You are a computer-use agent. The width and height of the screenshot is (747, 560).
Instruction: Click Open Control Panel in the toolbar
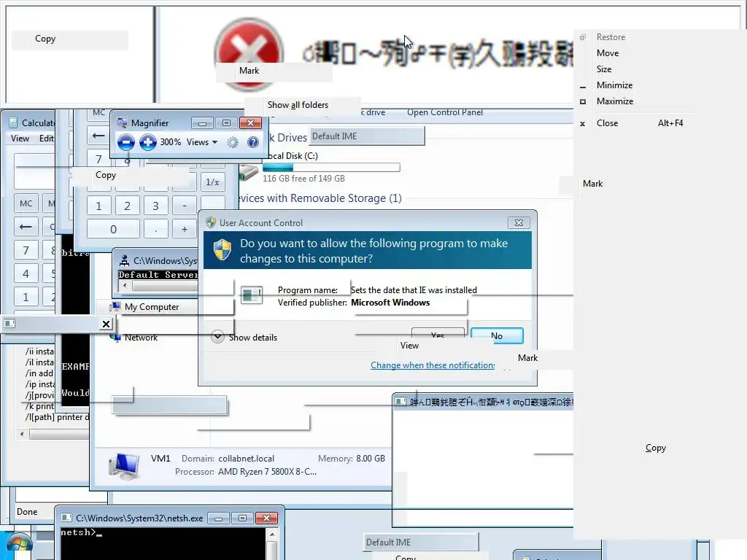[444, 112]
